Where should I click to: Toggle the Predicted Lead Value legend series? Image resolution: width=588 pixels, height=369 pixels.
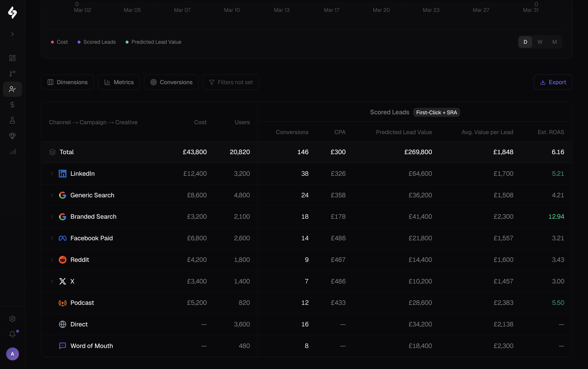click(153, 42)
